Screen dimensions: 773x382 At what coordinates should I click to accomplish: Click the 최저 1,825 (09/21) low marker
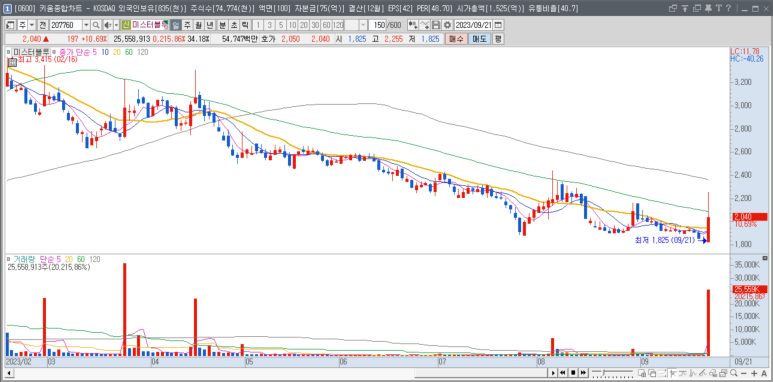[x=664, y=240]
